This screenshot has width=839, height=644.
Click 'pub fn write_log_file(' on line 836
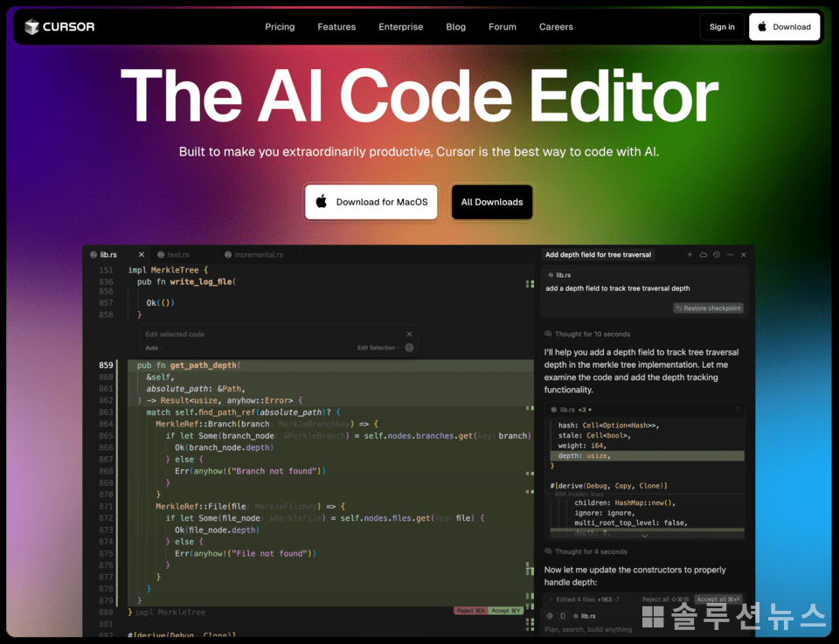point(186,282)
